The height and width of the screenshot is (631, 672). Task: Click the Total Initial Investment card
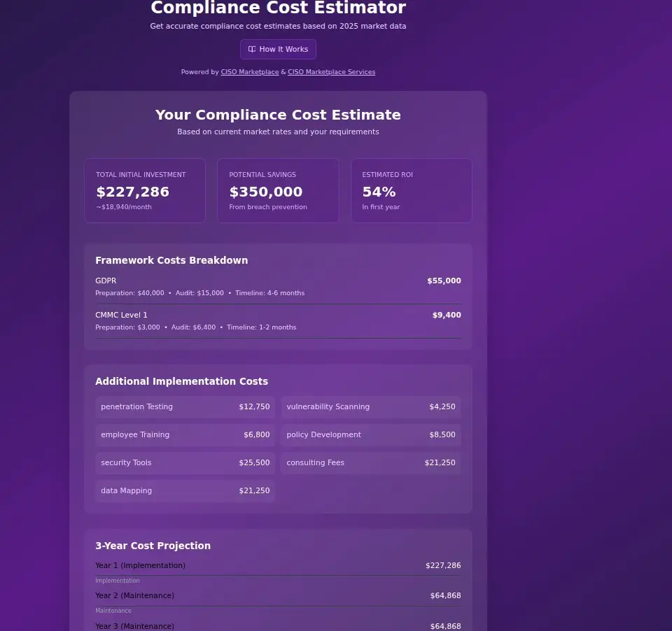[145, 190]
